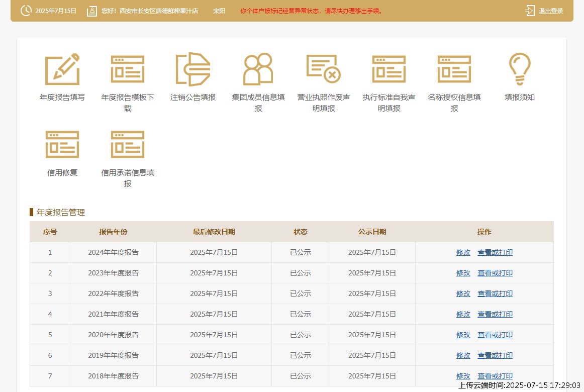This screenshot has height=392, width=584.
Task: Click 已公示 status in the 2021 row
Action: tap(300, 314)
